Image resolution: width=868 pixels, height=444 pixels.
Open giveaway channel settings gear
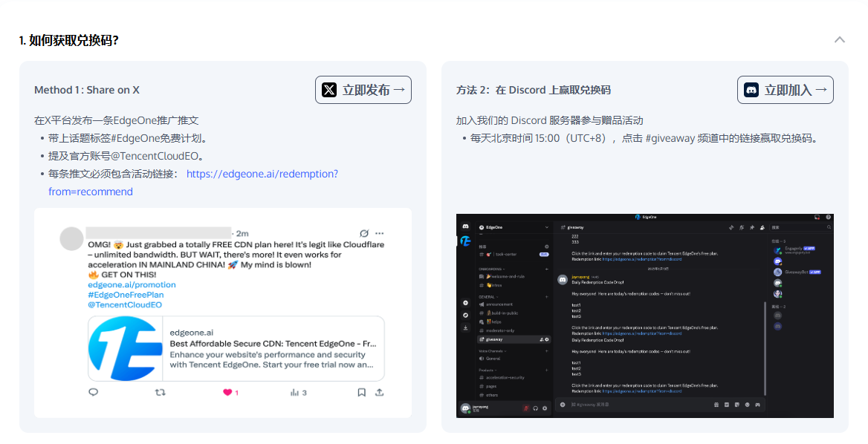[x=547, y=339]
